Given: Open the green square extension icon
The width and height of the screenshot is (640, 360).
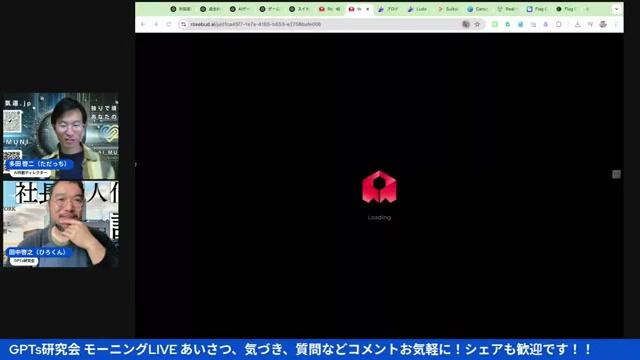Looking at the screenshot, I should pyautogui.click(x=495, y=24).
